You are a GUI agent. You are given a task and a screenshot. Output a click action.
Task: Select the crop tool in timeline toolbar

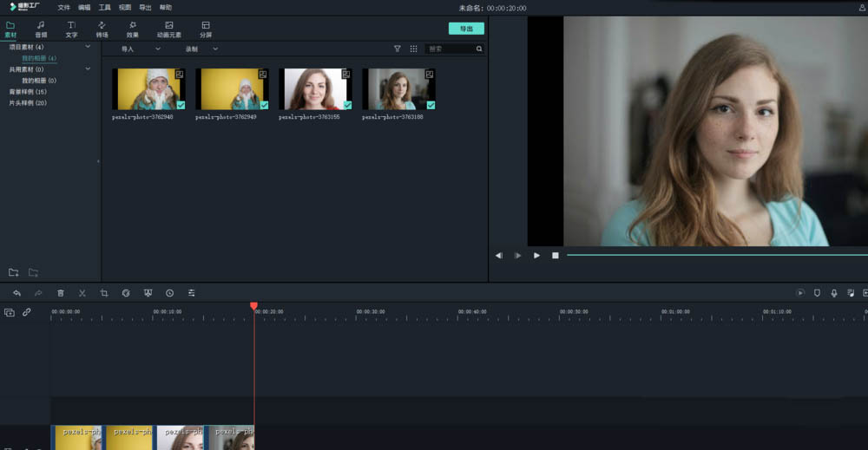(x=104, y=293)
